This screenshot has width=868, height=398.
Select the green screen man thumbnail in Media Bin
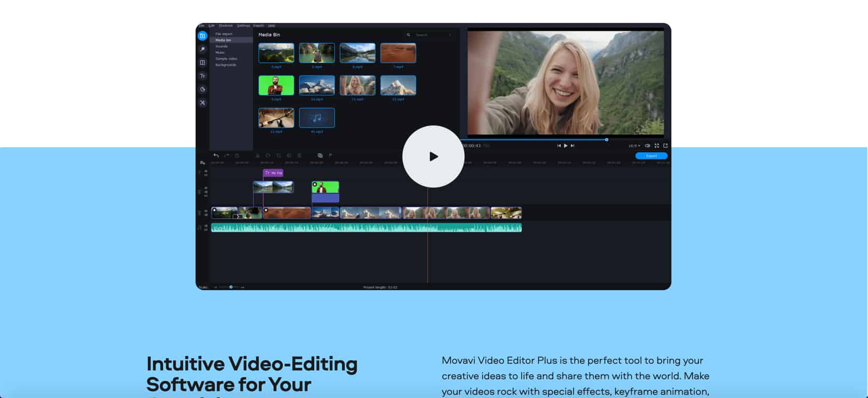[x=276, y=86]
